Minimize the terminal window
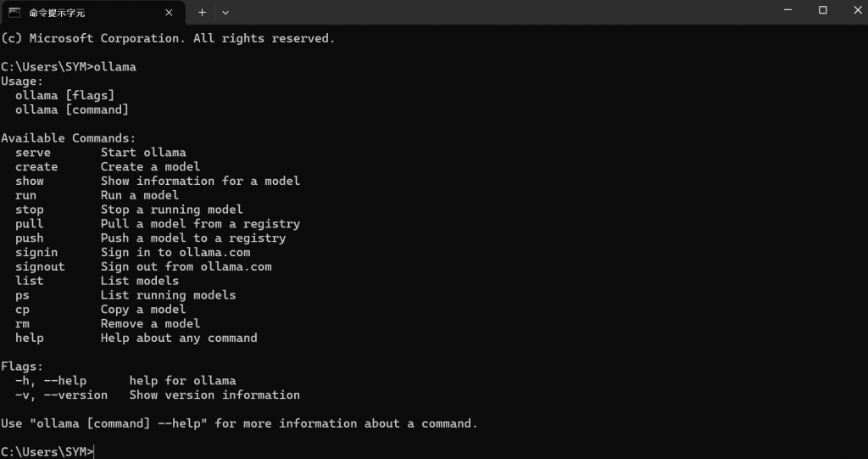 pyautogui.click(x=787, y=10)
